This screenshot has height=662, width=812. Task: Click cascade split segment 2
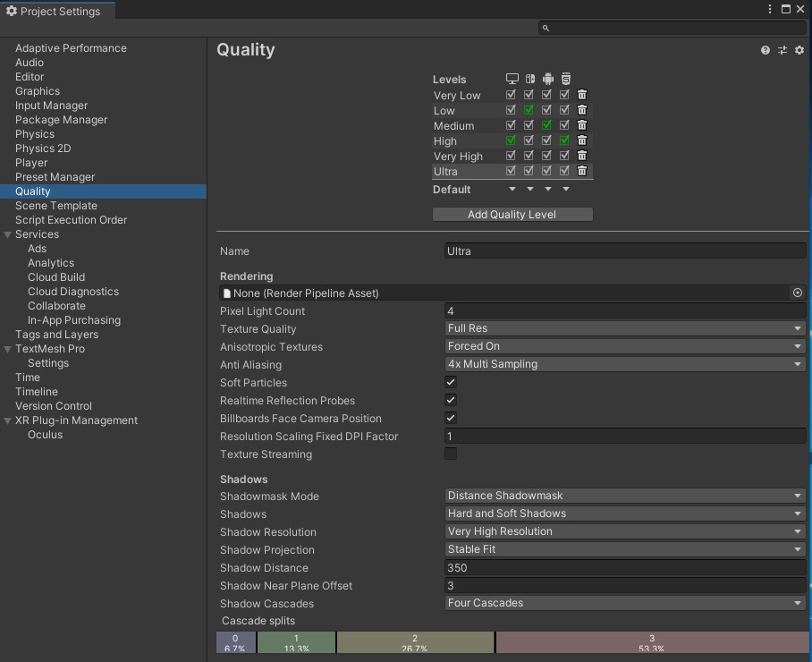(415, 642)
